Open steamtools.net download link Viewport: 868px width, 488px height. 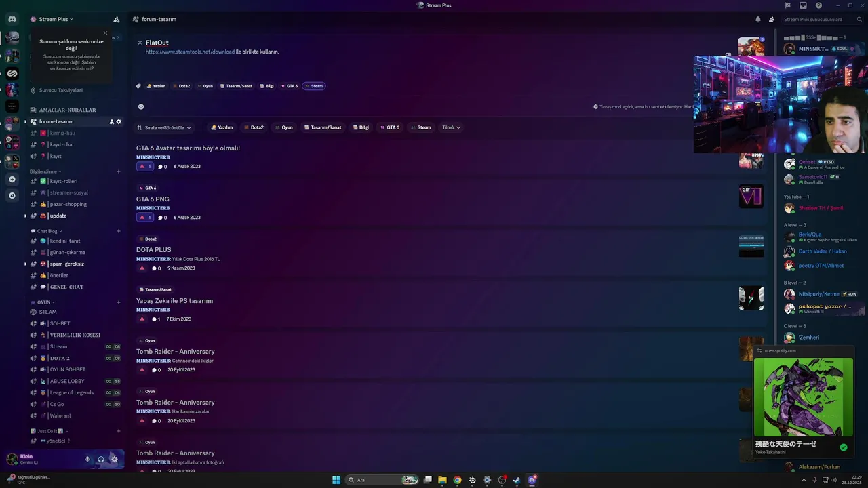click(190, 52)
